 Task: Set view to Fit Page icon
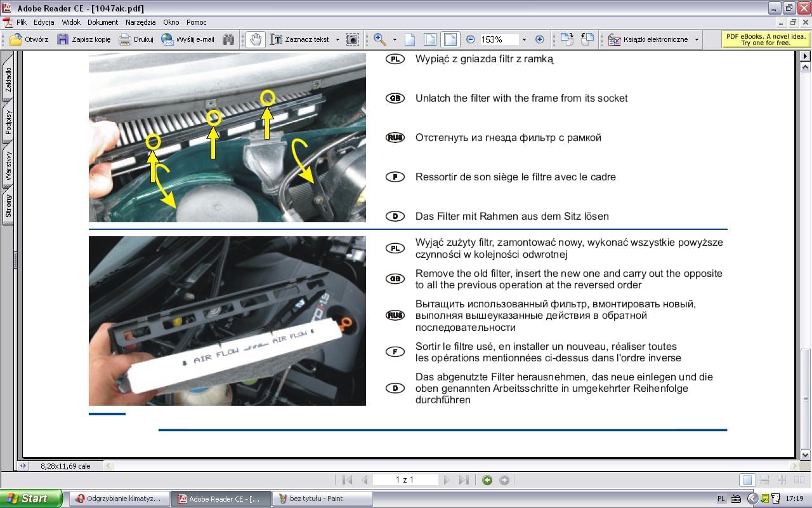pyautogui.click(x=430, y=39)
